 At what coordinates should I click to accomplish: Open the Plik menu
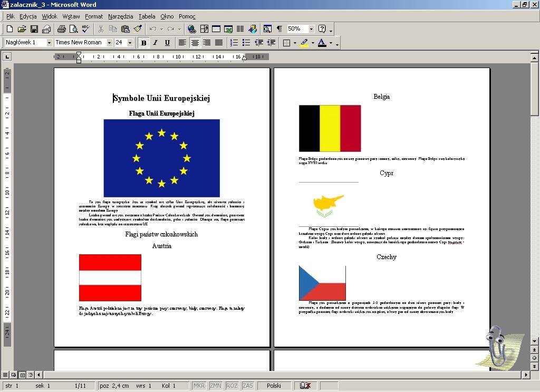[11, 16]
